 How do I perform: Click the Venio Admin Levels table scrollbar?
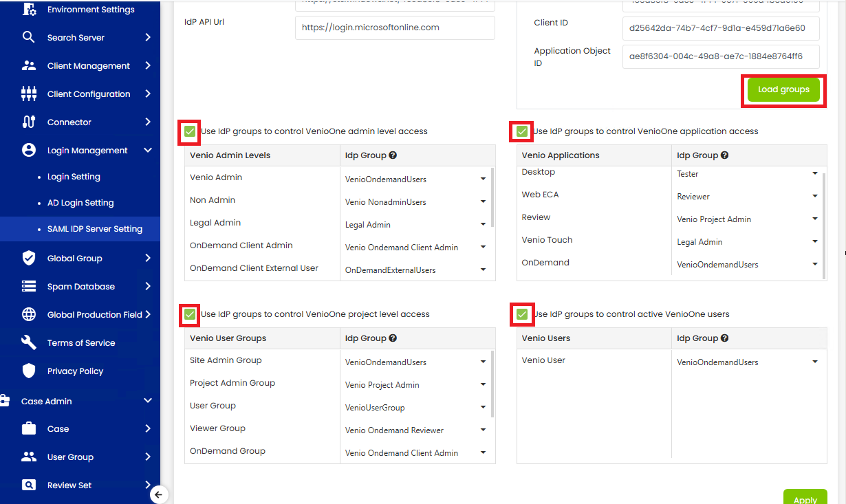click(x=492, y=198)
